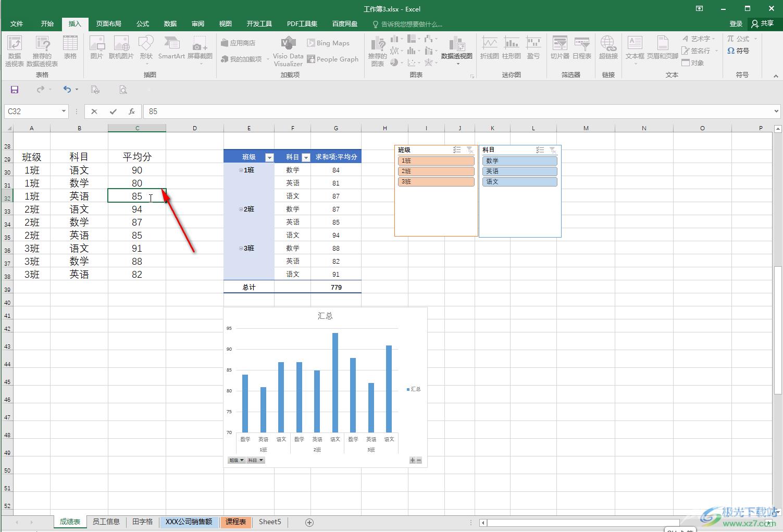This screenshot has height=532, width=783.
Task: Toggle 英语 item in 科目 slicer
Action: [x=519, y=171]
